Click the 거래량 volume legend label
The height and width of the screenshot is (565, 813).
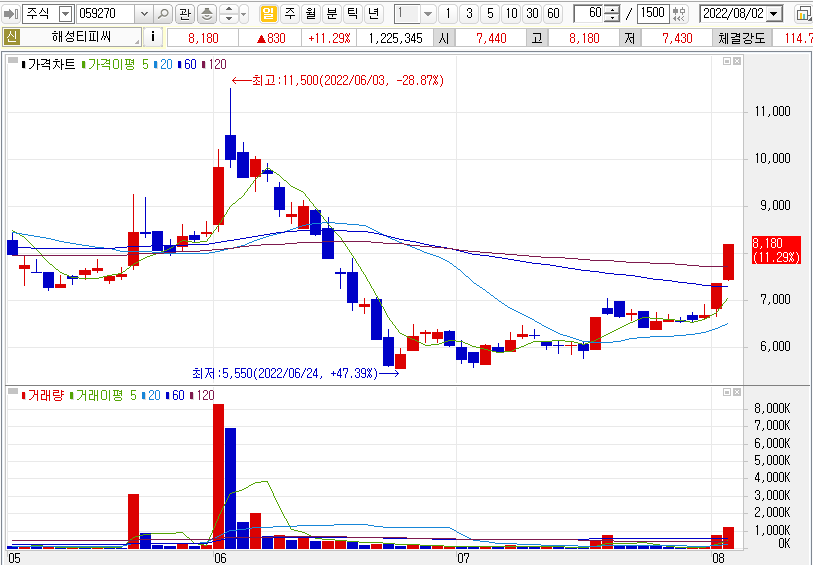click(x=43, y=396)
